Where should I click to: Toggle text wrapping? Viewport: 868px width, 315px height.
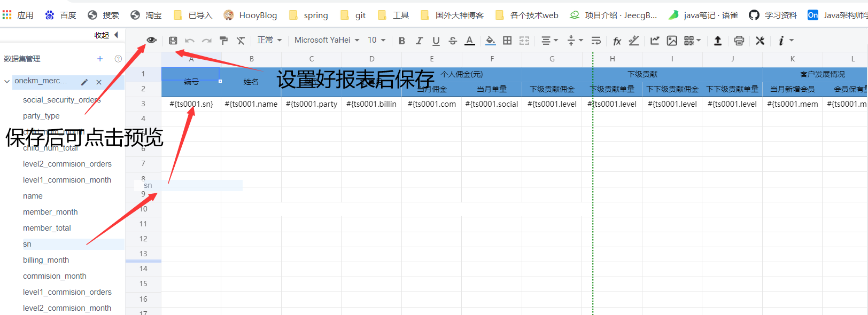tap(596, 41)
